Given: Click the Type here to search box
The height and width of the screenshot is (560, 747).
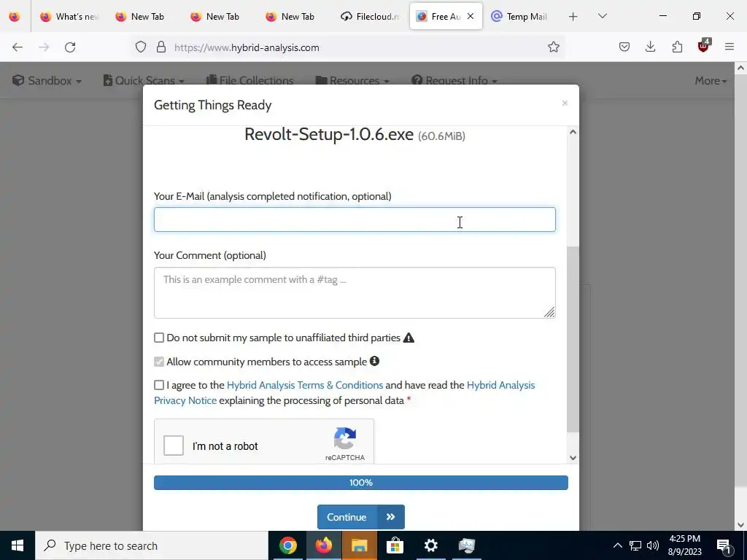Looking at the screenshot, I should (152, 545).
